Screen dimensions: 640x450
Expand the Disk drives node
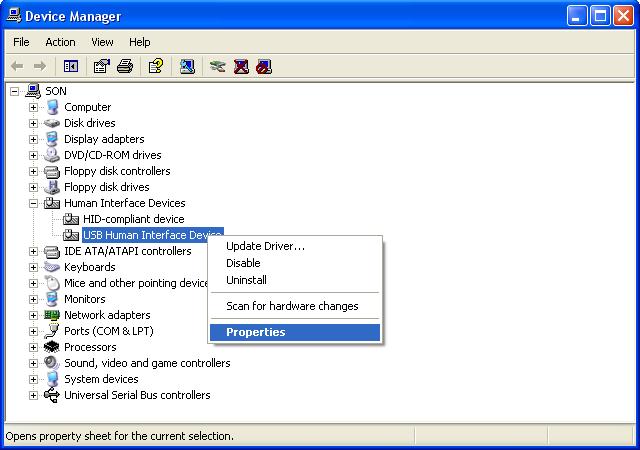[33, 123]
